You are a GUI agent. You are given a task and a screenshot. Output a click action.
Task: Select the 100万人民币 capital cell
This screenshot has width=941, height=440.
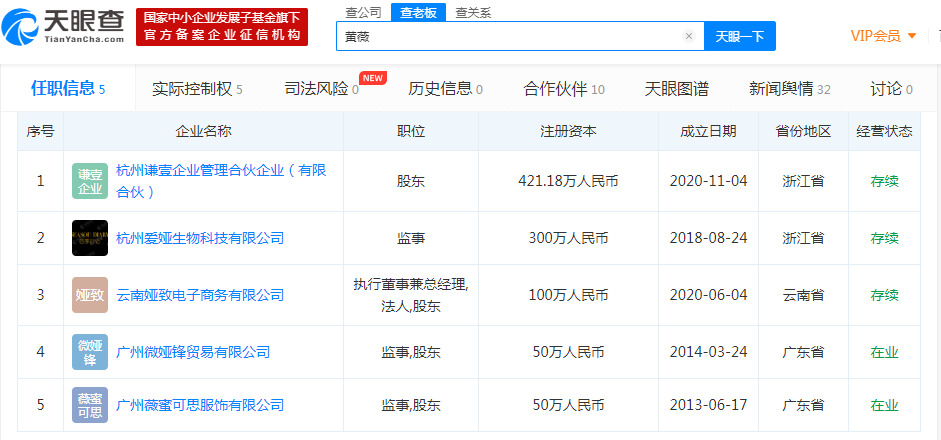[x=568, y=295]
